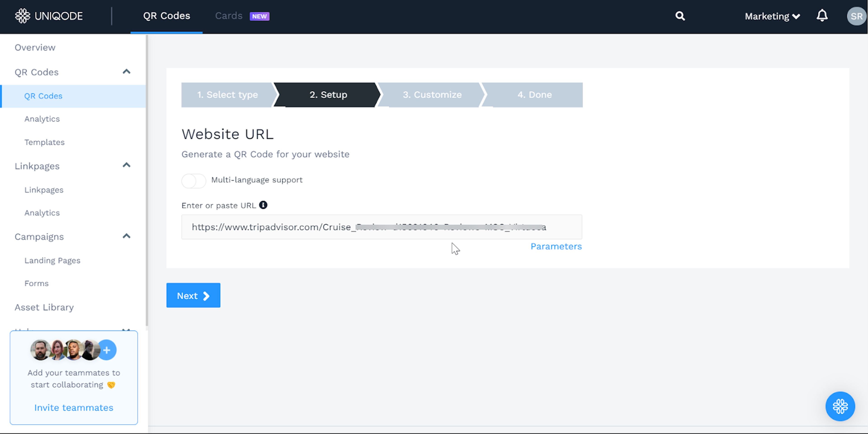Open the SR user avatar menu
This screenshot has height=434, width=868.
[856, 16]
